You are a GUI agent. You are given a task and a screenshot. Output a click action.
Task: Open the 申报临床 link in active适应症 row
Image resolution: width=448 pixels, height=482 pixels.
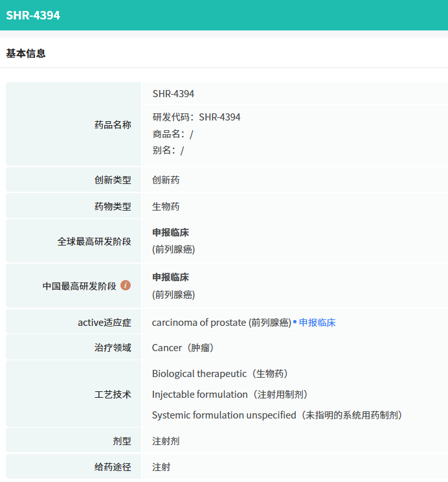point(317,323)
